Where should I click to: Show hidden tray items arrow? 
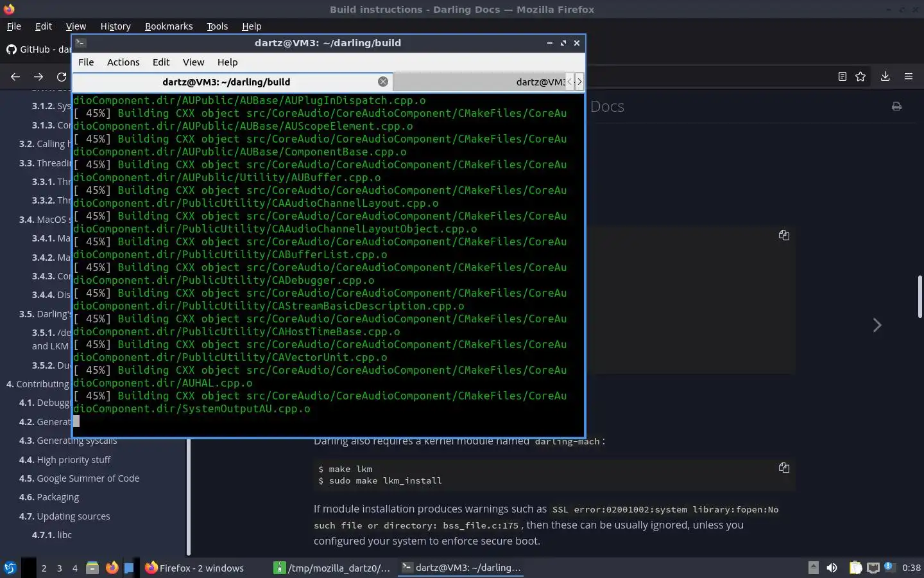(x=813, y=568)
